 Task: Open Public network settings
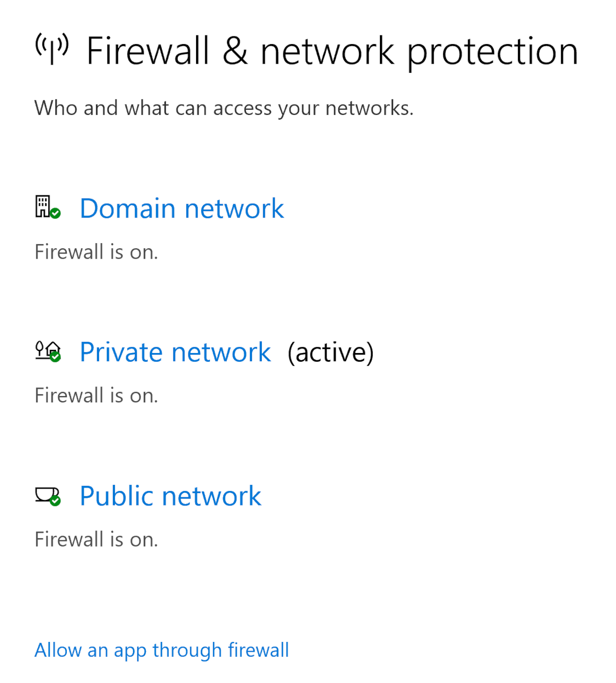click(170, 496)
